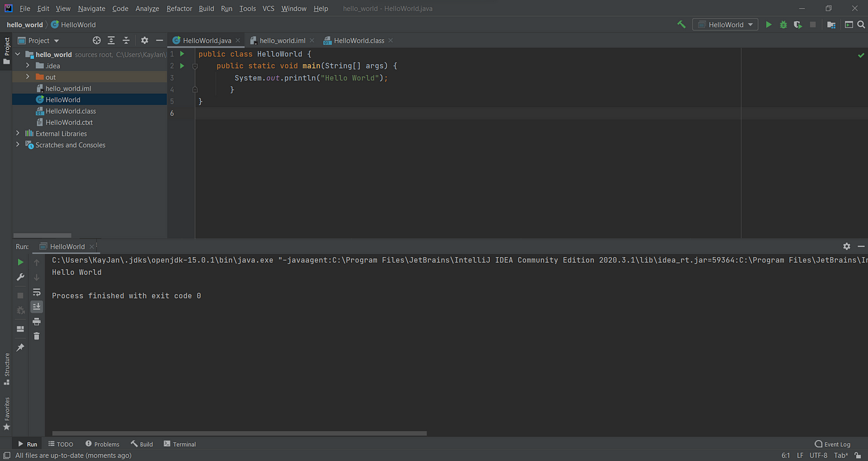Image resolution: width=868 pixels, height=461 pixels.
Task: Expand the out folder
Action: (x=28, y=77)
